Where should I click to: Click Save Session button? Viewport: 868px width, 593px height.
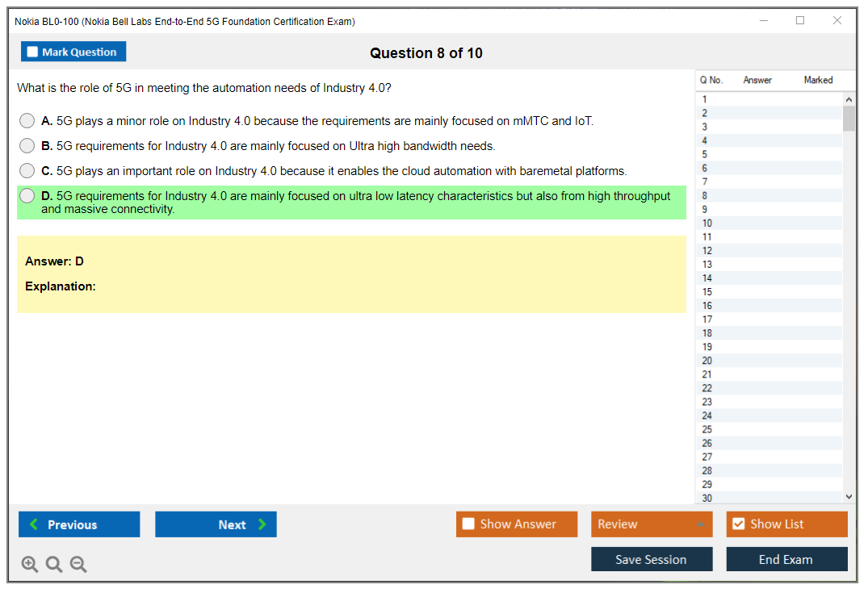click(x=652, y=559)
